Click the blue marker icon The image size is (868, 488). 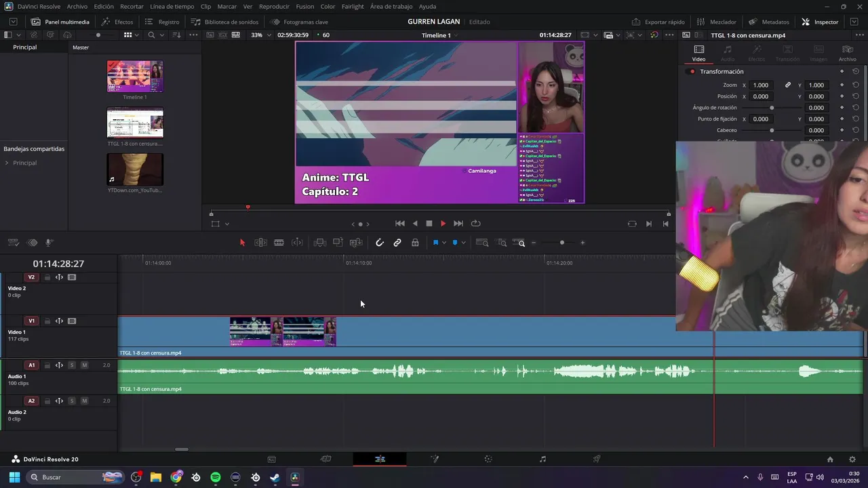tap(455, 243)
